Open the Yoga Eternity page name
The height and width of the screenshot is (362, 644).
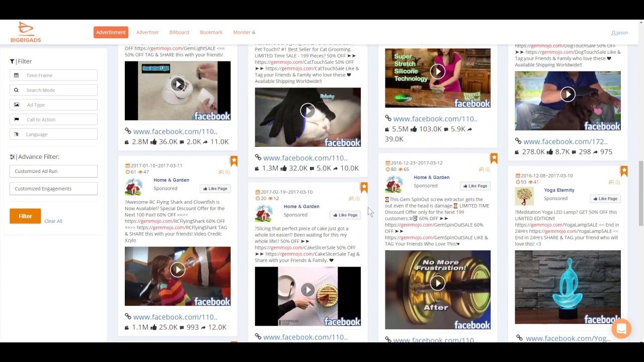[559, 190]
